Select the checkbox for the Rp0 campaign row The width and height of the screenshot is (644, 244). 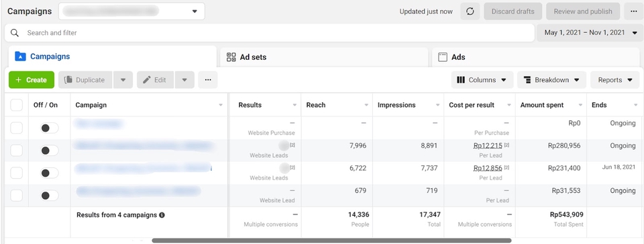tap(16, 128)
